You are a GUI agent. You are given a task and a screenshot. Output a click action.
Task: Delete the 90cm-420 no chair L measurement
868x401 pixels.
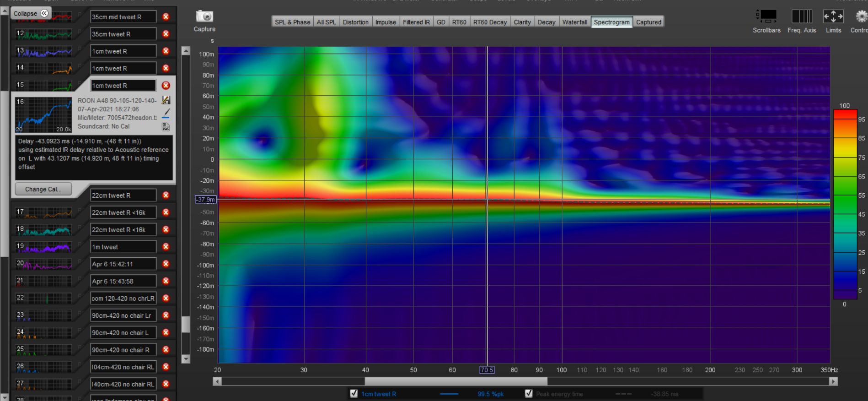(166, 333)
